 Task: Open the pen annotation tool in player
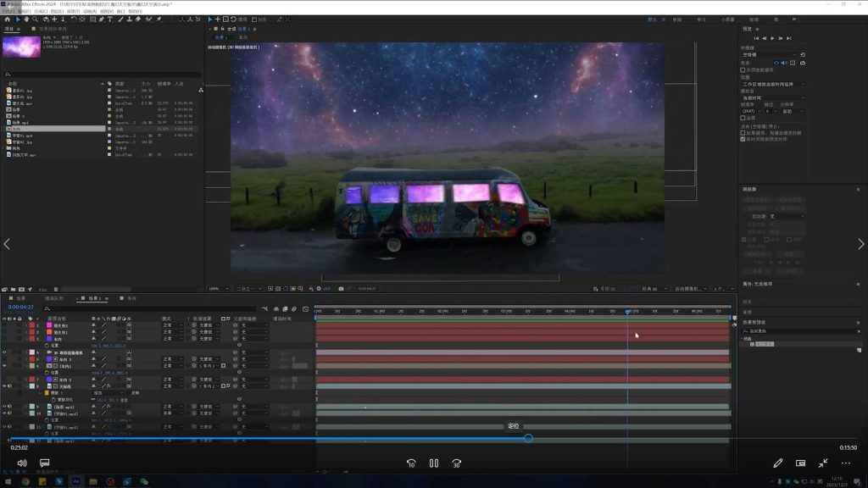tap(777, 463)
